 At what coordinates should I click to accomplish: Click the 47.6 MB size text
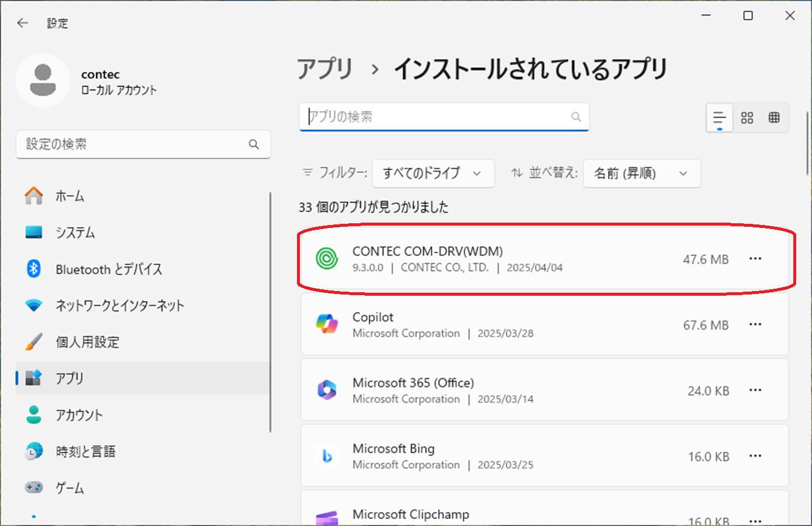pos(706,259)
